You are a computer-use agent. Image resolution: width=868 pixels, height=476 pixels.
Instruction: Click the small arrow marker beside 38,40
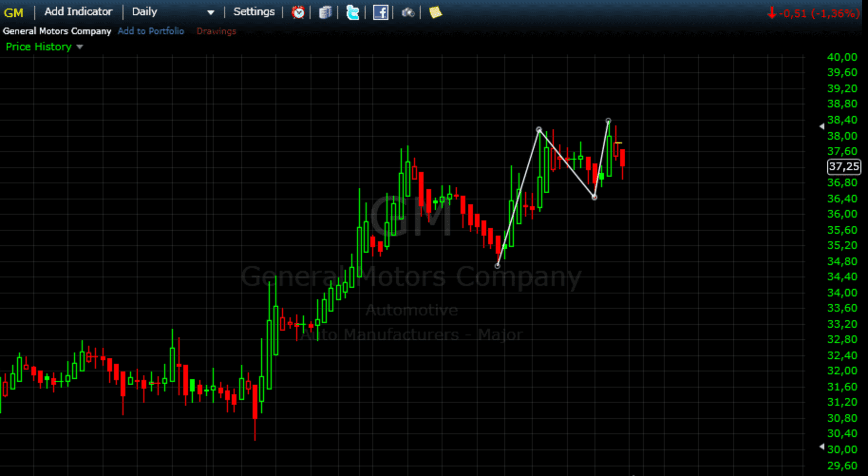(822, 126)
